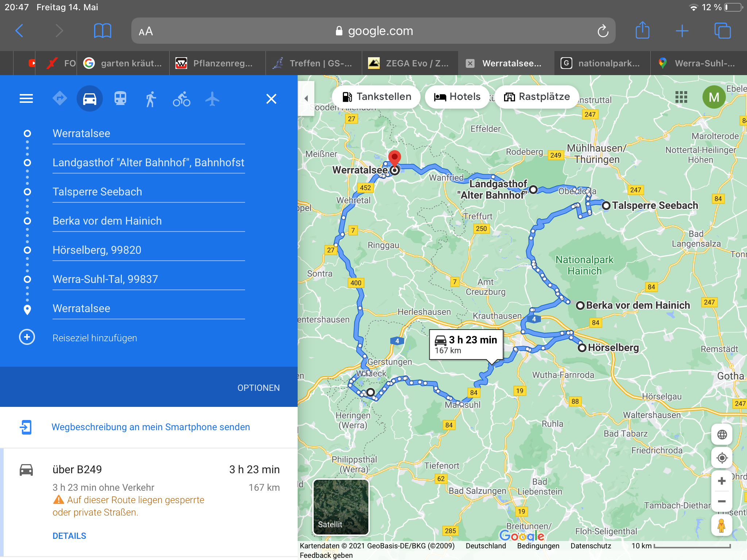Switch to cycling mode

tap(182, 99)
